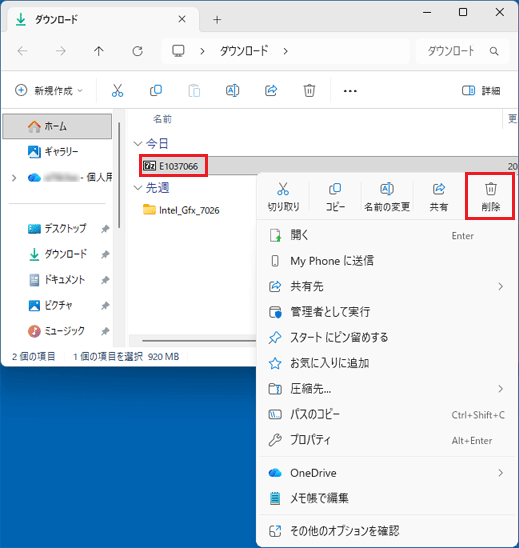Collapse the 先週 group
The width and height of the screenshot is (519, 548).
point(138,188)
